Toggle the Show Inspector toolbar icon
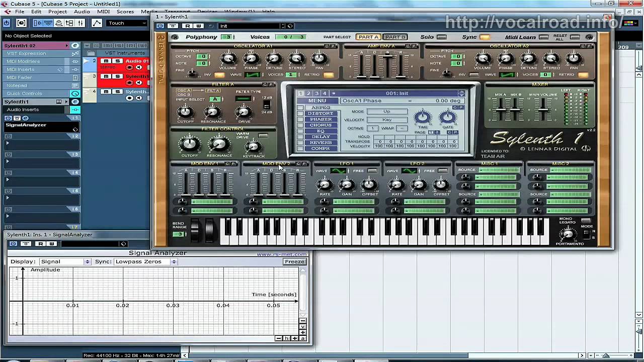This screenshot has width=644, height=362. [x=38, y=23]
